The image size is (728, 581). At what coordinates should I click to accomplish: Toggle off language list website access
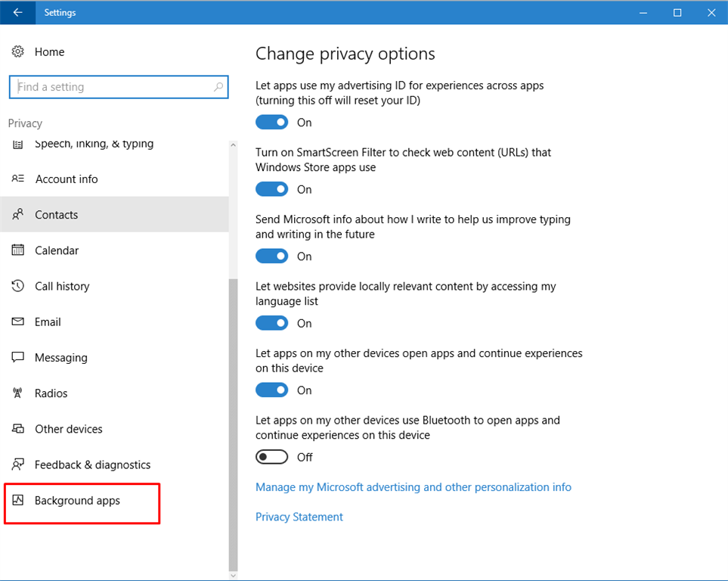pos(271,323)
